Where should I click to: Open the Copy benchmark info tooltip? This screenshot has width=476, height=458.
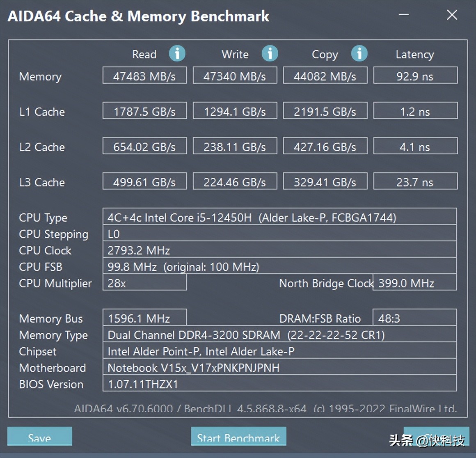coord(359,53)
